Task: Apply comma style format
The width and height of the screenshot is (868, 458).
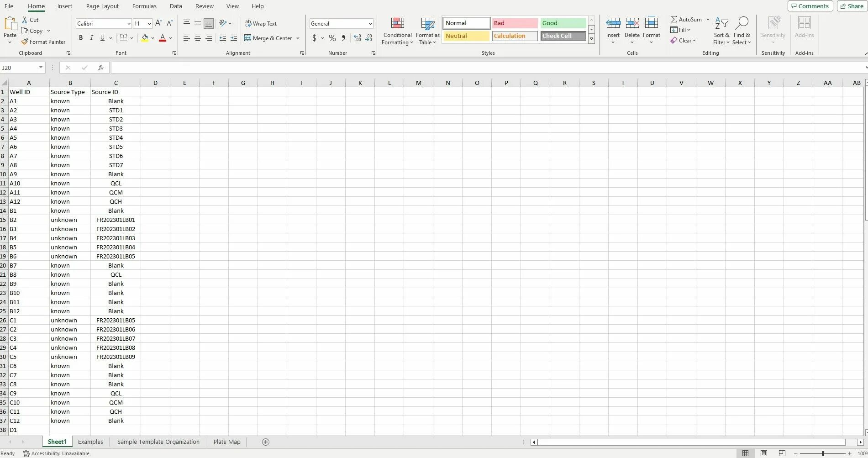Action: 343,38
